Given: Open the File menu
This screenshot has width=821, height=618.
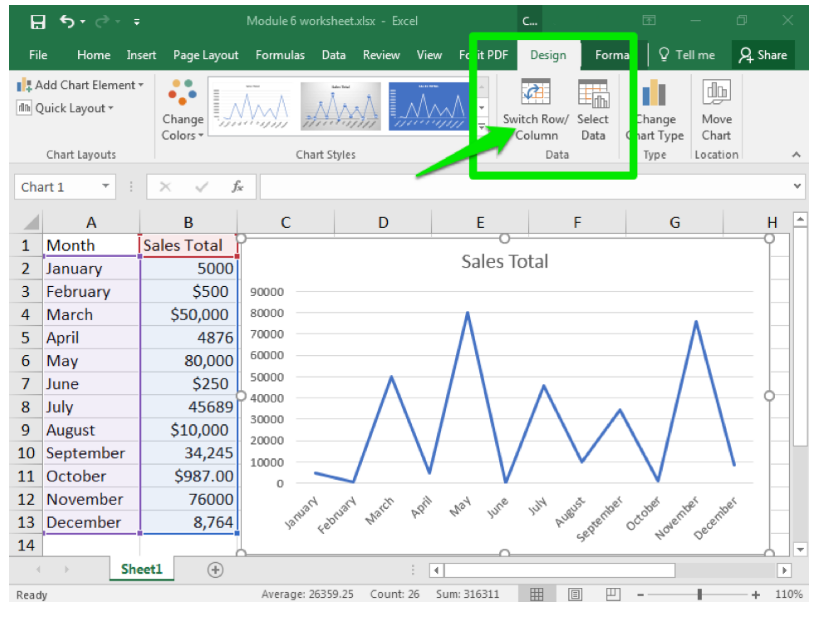Looking at the screenshot, I should (38, 55).
